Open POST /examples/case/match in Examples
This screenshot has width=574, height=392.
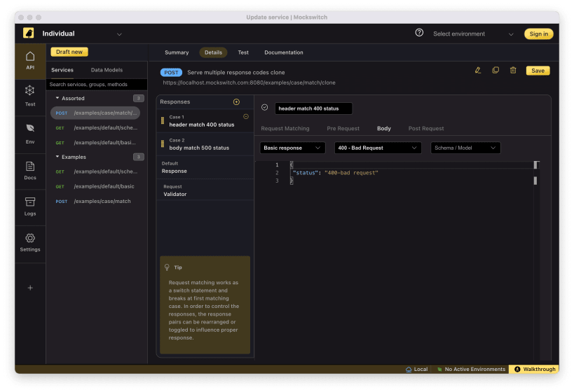[97, 201]
